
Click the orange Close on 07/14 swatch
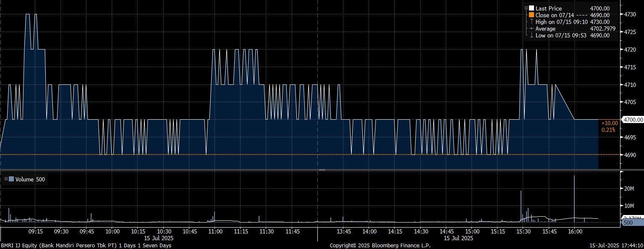(531, 15)
